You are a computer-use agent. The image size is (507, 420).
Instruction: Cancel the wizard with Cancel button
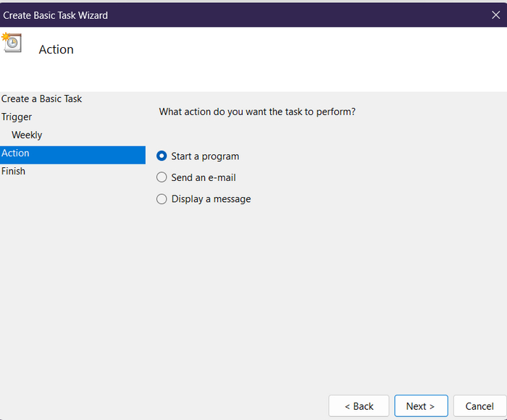click(479, 406)
